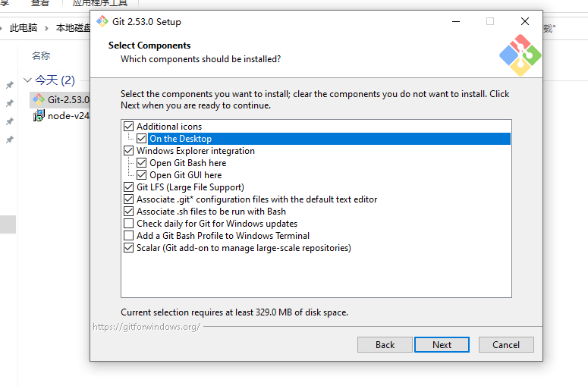This screenshot has width=588, height=389.
Task: Open the gitforwindows.org link
Action: [146, 327]
